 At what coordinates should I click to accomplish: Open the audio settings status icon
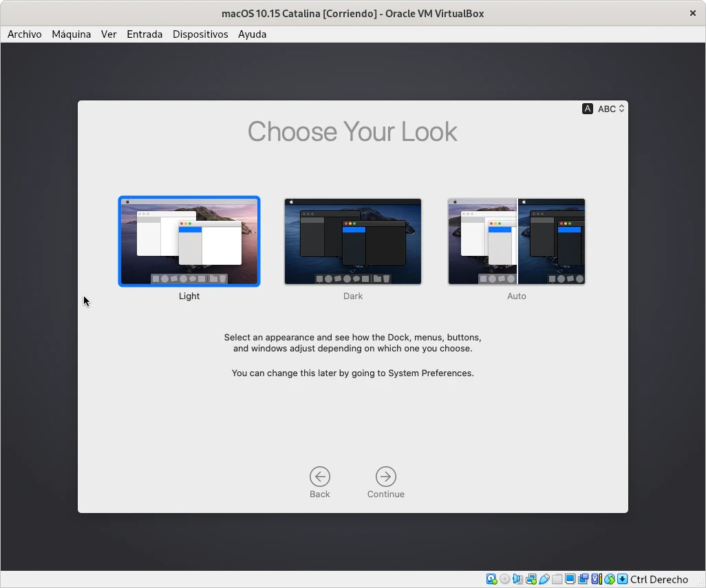point(517,579)
